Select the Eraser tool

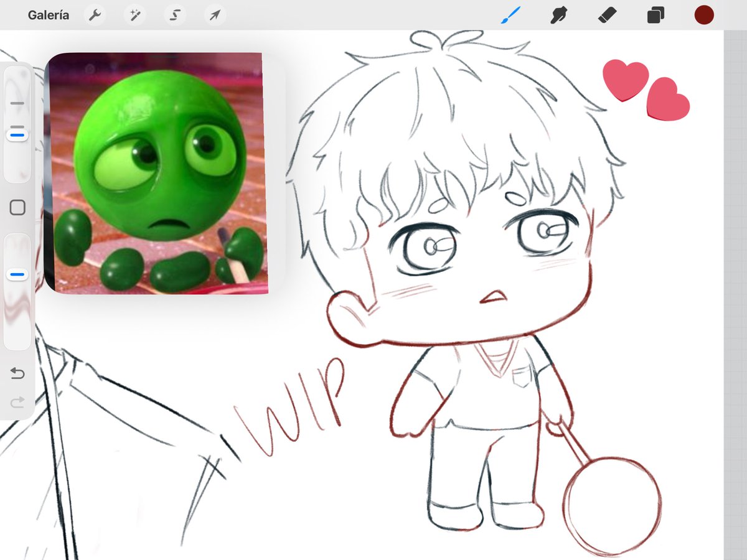(x=607, y=15)
